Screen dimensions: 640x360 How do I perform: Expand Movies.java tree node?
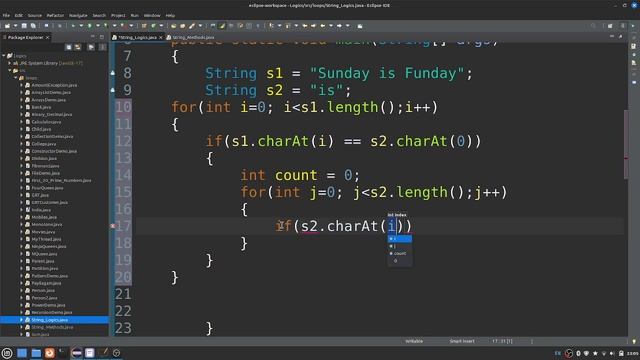pyautogui.click(x=21, y=232)
